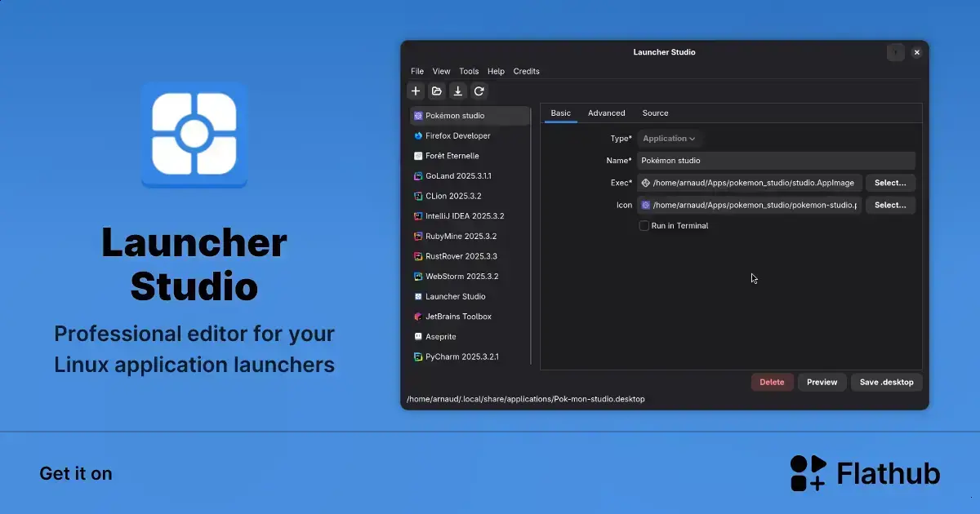Viewport: 980px width, 514px height.
Task: Click the Preview button
Action: coord(822,382)
